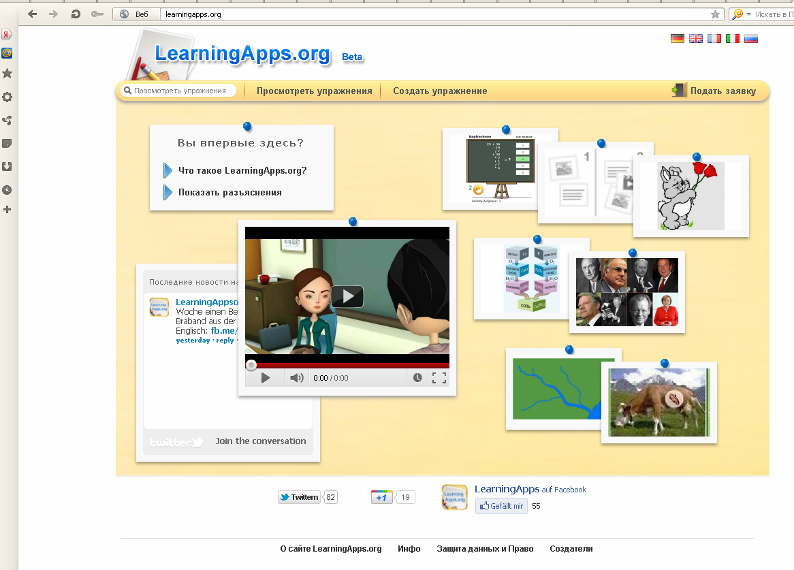The width and height of the screenshot is (794, 570).
Task: Reload the page with the refresh icon
Action: tap(75, 14)
